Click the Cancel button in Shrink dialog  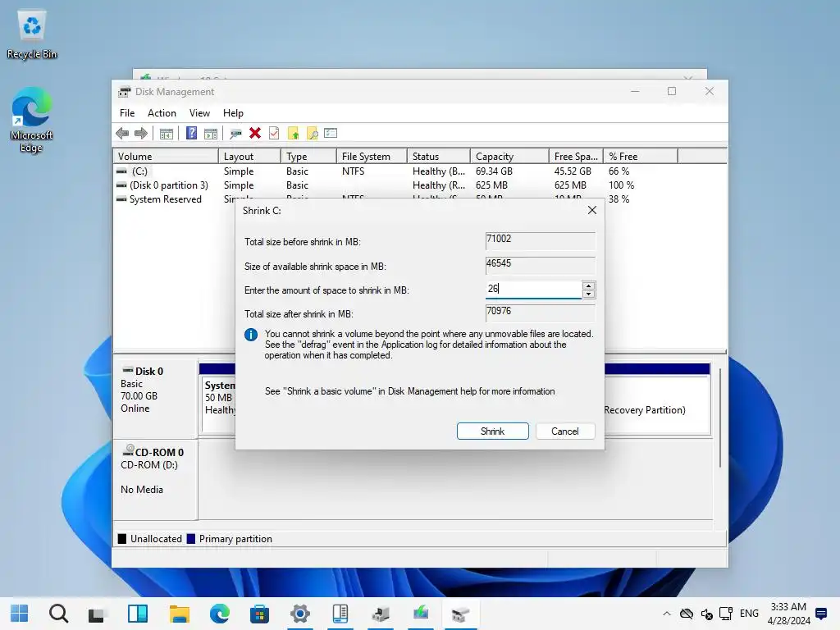564,431
